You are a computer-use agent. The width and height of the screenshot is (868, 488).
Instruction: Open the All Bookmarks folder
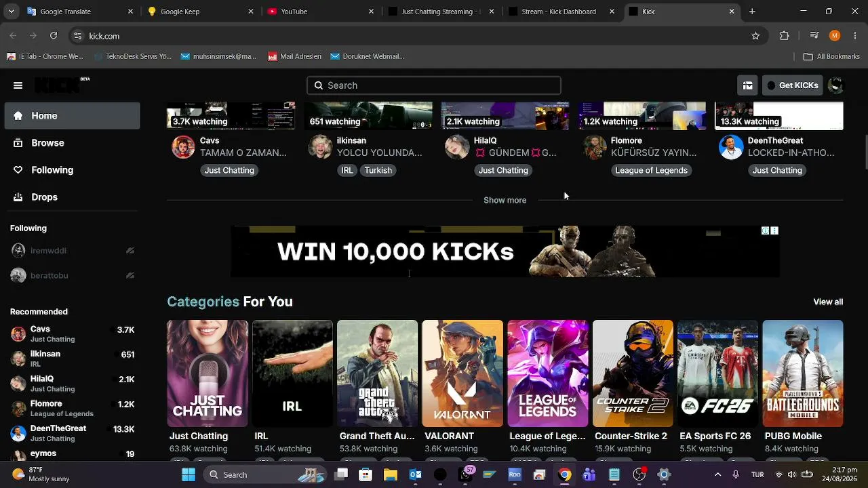pyautogui.click(x=831, y=56)
